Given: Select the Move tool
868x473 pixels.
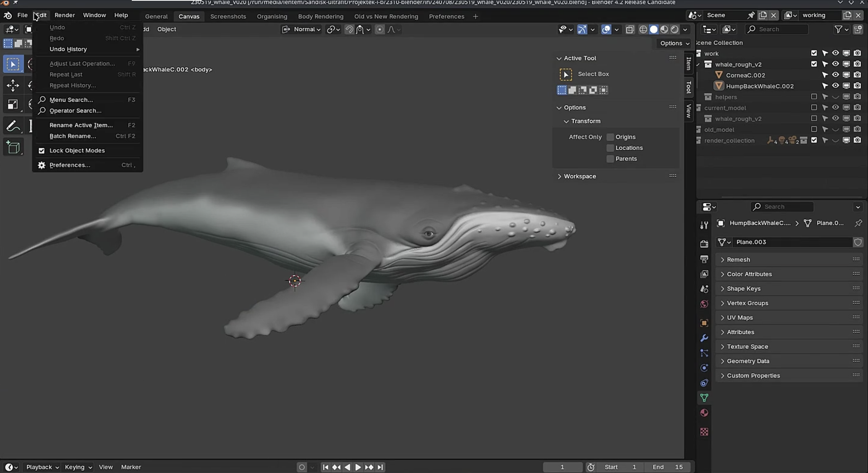Looking at the screenshot, I should (13, 85).
